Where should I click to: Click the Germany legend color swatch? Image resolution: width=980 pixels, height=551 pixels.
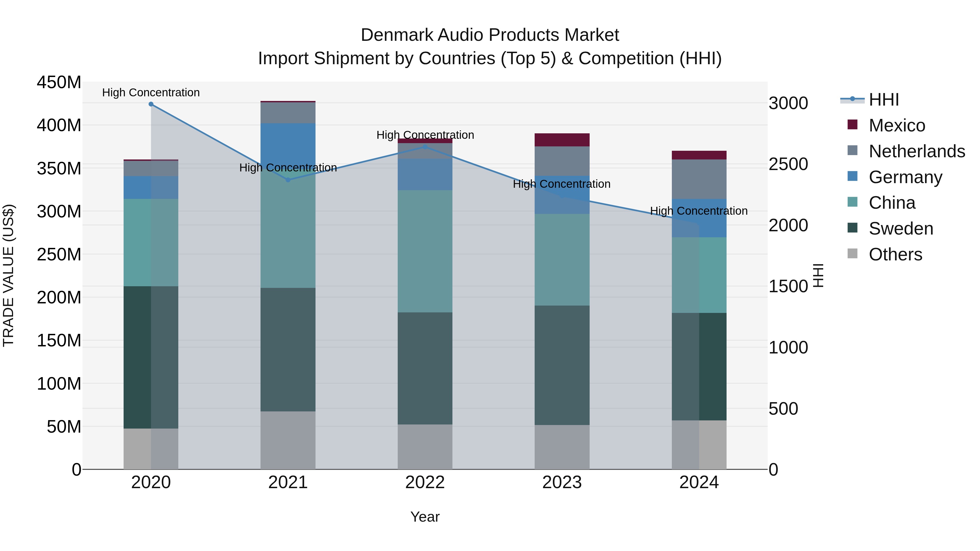pyautogui.click(x=853, y=176)
